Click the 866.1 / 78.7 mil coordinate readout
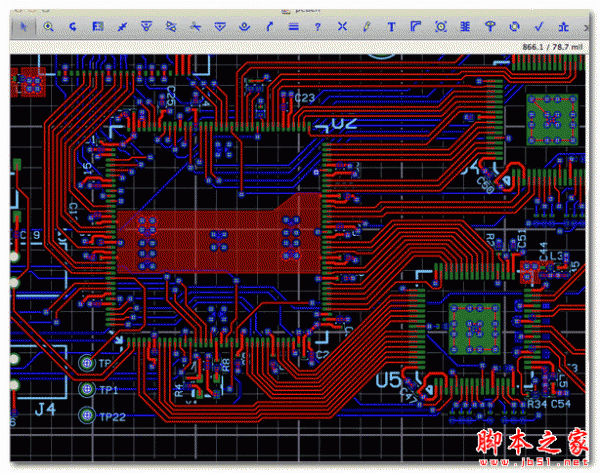Screen dimensions: 600x473 click(x=552, y=47)
